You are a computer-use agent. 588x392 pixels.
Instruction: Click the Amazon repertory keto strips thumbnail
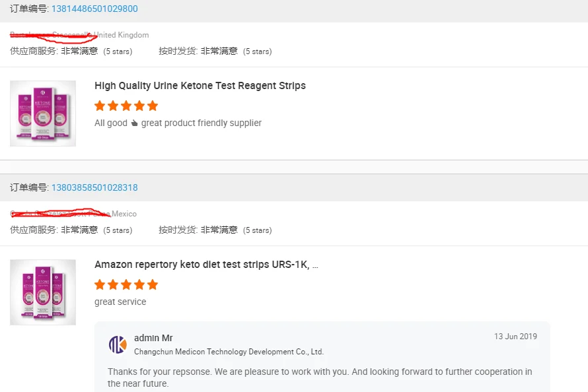coord(43,292)
